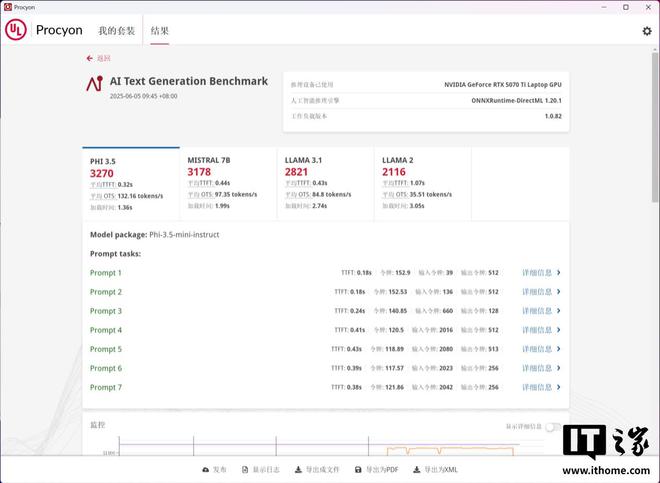This screenshot has height=483, width=660.
Task: Click the export as XML download icon
Action: tap(416, 470)
